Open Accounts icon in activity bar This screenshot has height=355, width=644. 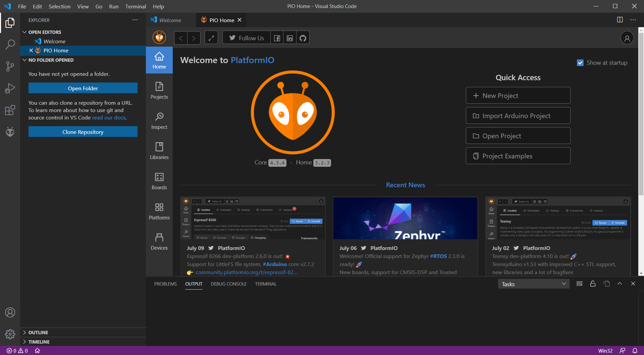(x=10, y=312)
